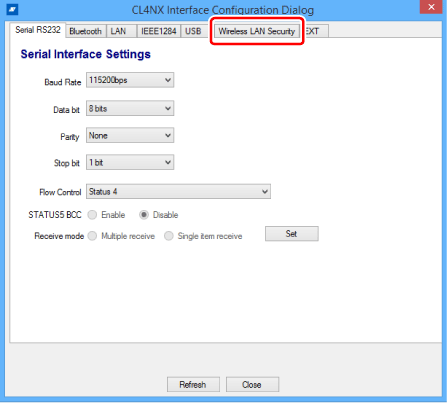Choose Multiple receive mode option
This screenshot has width=447, height=403.
pos(92,236)
